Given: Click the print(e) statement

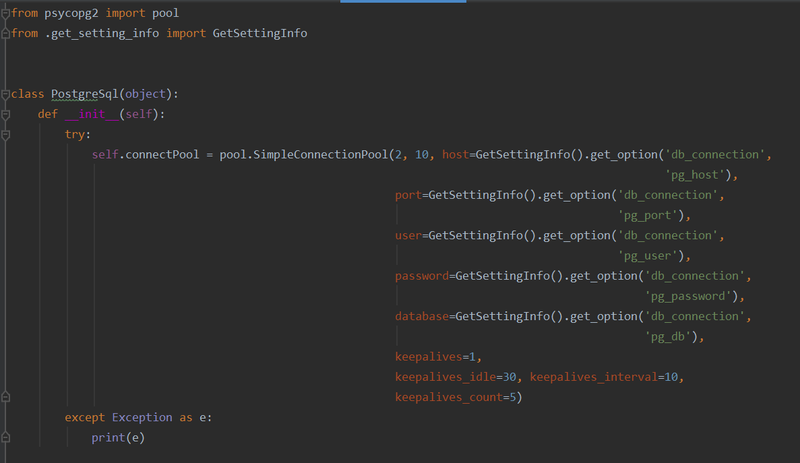Looking at the screenshot, I should [118, 437].
